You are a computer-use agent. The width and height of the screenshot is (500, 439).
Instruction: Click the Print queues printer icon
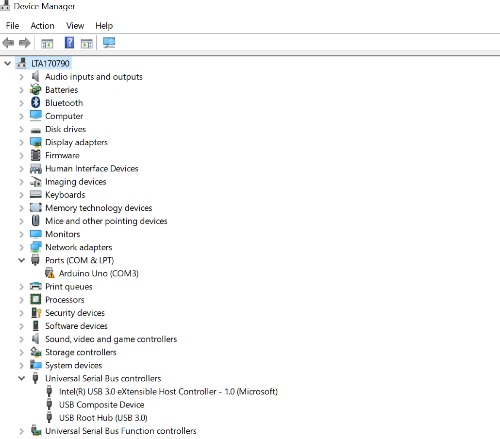36,286
